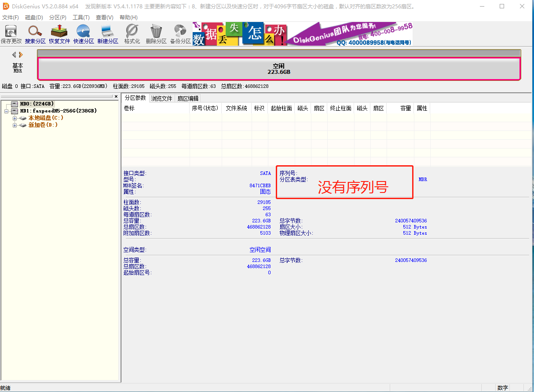Click the 序号(状态) column header

point(205,108)
